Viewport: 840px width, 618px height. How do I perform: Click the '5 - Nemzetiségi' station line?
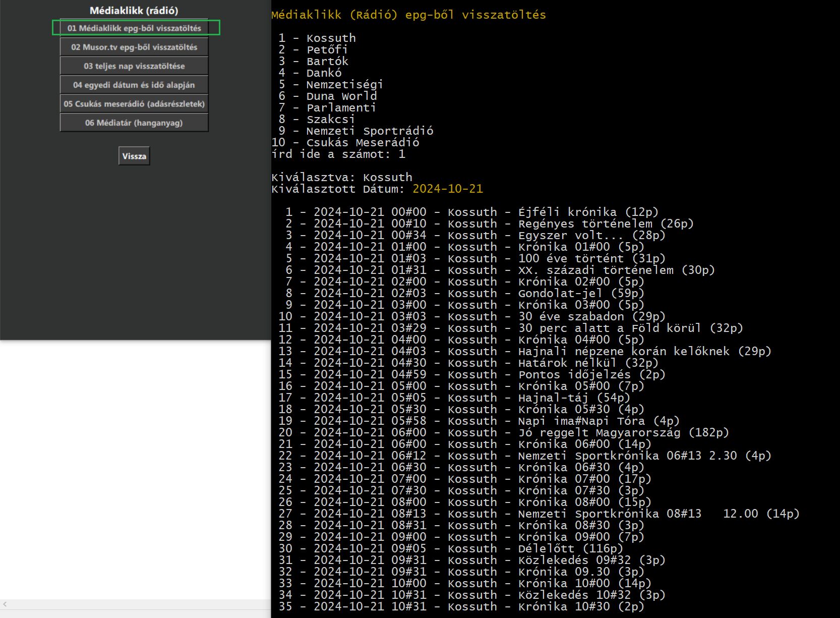[x=331, y=85]
